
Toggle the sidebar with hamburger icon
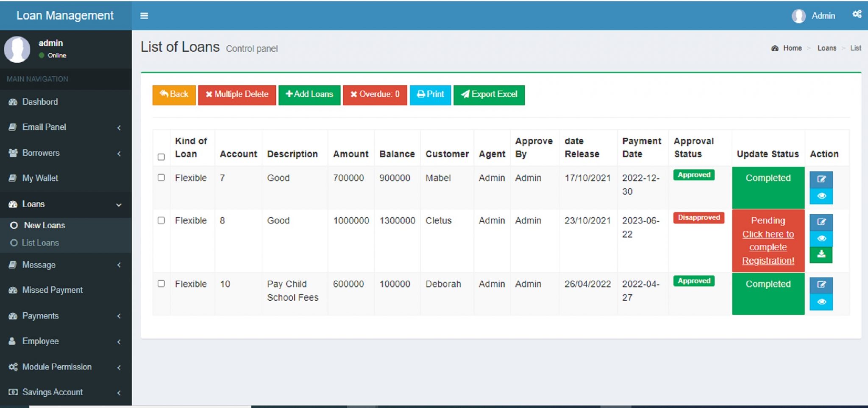[144, 16]
